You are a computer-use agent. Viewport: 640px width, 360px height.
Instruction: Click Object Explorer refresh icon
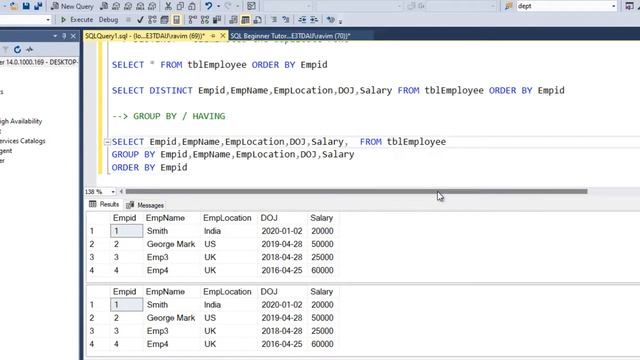[x=18, y=49]
